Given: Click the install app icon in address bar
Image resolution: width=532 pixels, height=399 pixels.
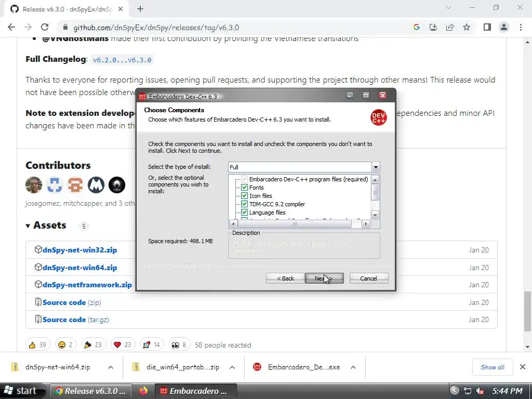Looking at the screenshot, I should [x=433, y=27].
